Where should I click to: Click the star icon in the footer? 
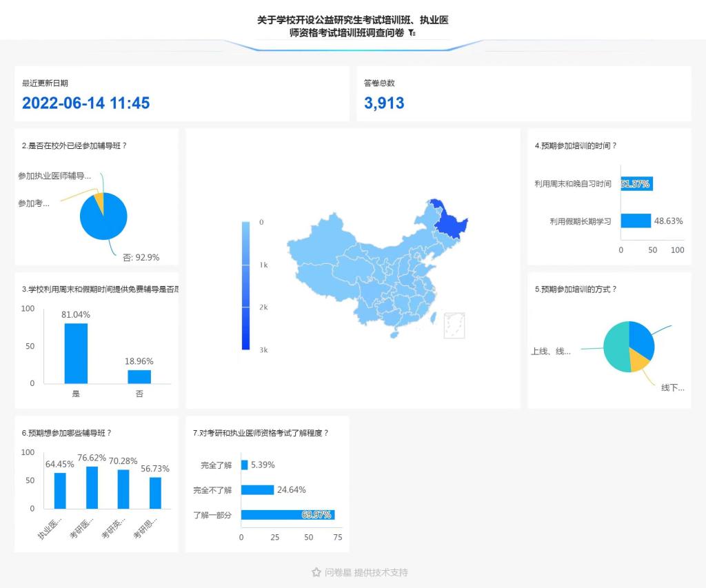[316, 572]
